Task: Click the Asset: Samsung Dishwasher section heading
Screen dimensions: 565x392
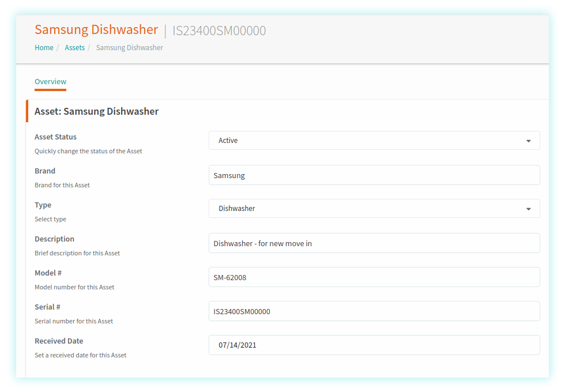Action: tap(96, 111)
